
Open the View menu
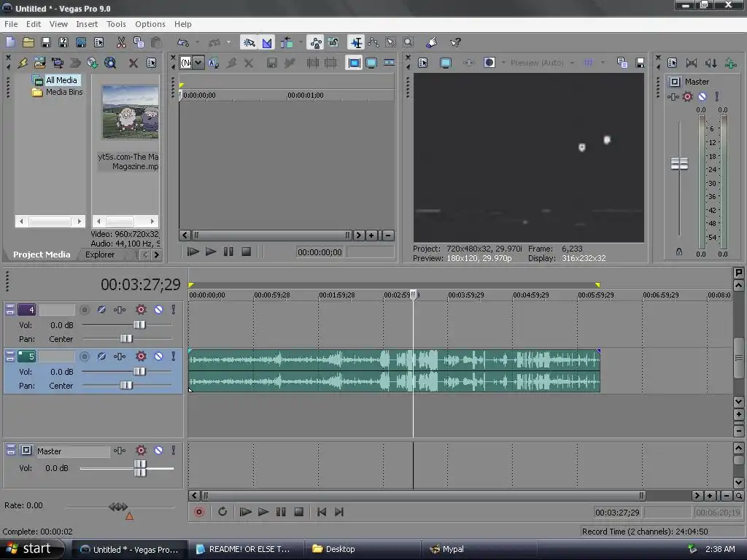[x=58, y=24]
